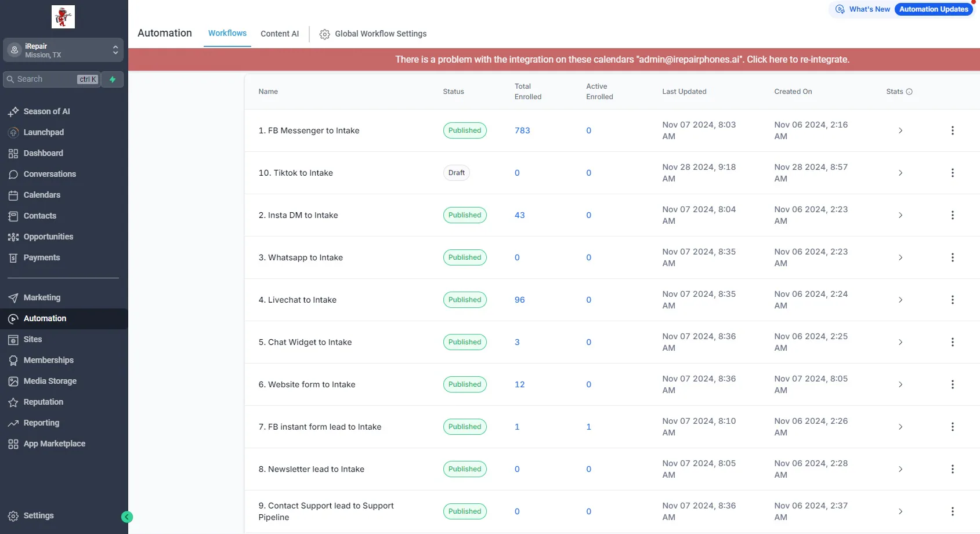The height and width of the screenshot is (534, 980).
Task: Switch to the Workflows tab
Action: point(227,34)
